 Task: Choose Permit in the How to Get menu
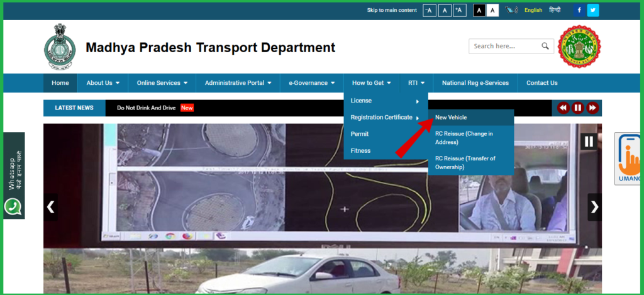tap(360, 134)
